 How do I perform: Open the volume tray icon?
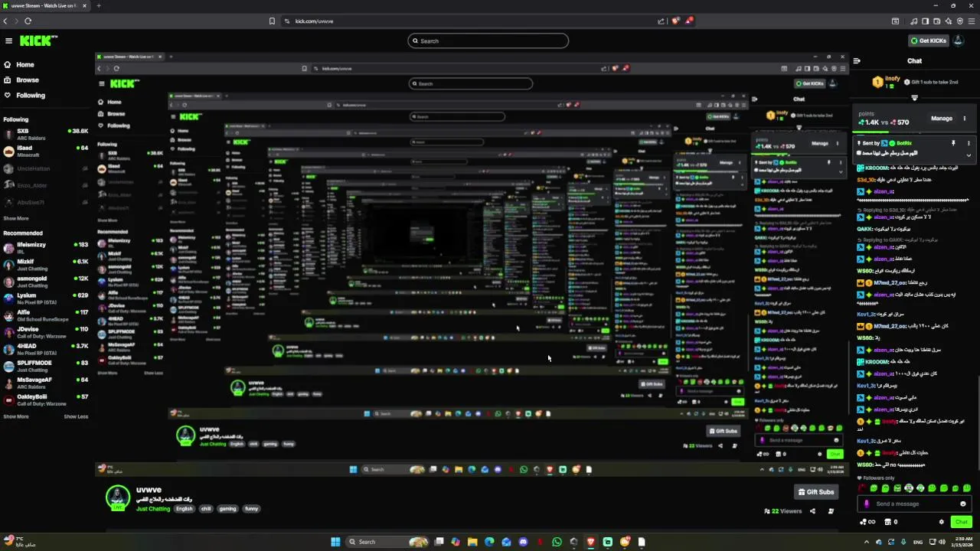tap(942, 542)
